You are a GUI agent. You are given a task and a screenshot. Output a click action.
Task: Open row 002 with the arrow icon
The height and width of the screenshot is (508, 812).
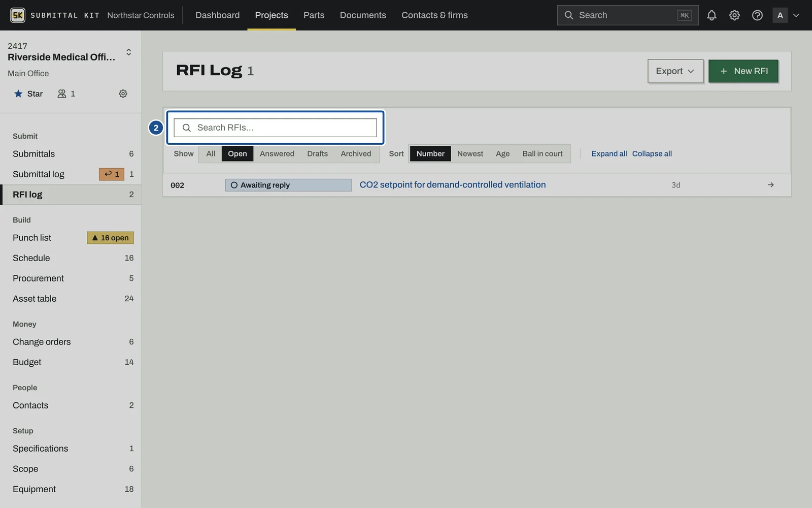770,185
